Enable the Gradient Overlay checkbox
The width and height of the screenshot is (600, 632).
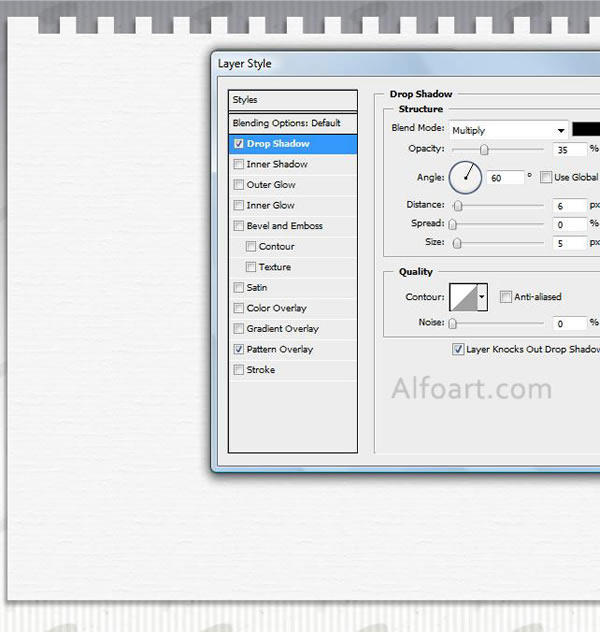pyautogui.click(x=239, y=328)
